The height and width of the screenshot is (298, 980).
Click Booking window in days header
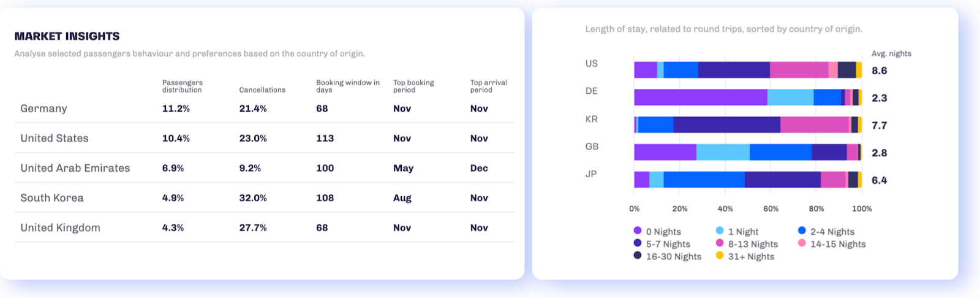(347, 86)
